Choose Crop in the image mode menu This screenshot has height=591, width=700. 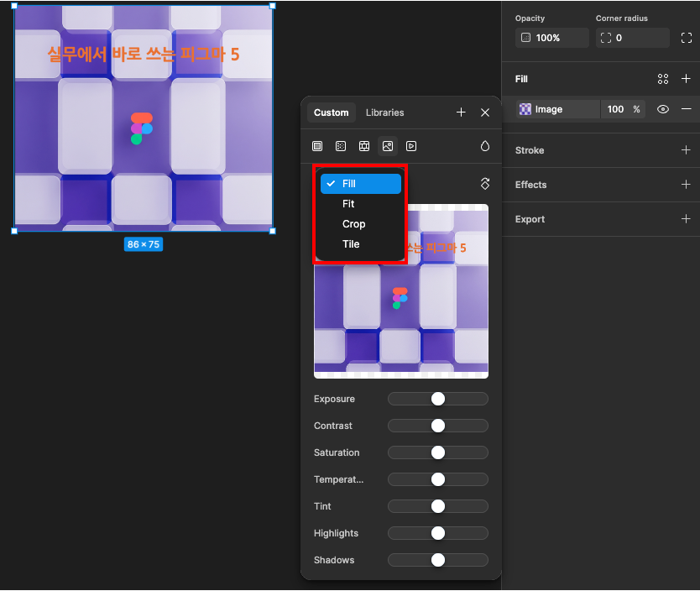(x=361, y=224)
